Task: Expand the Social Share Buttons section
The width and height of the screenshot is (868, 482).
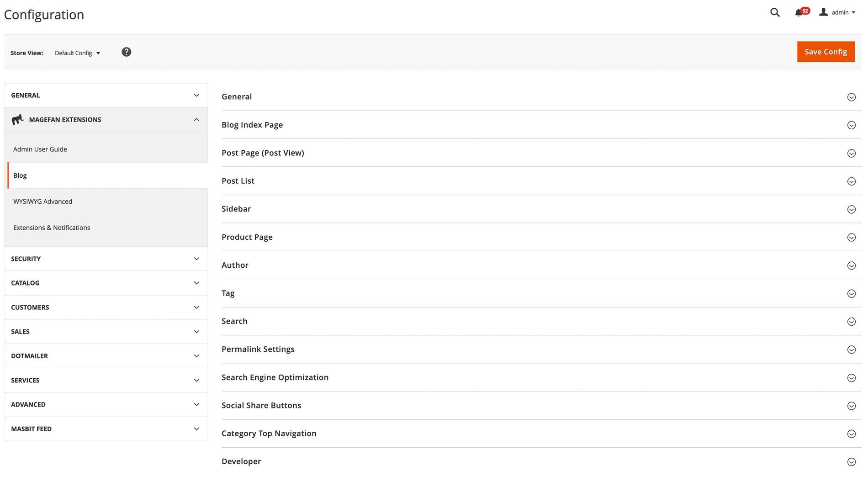Action: coord(261,405)
